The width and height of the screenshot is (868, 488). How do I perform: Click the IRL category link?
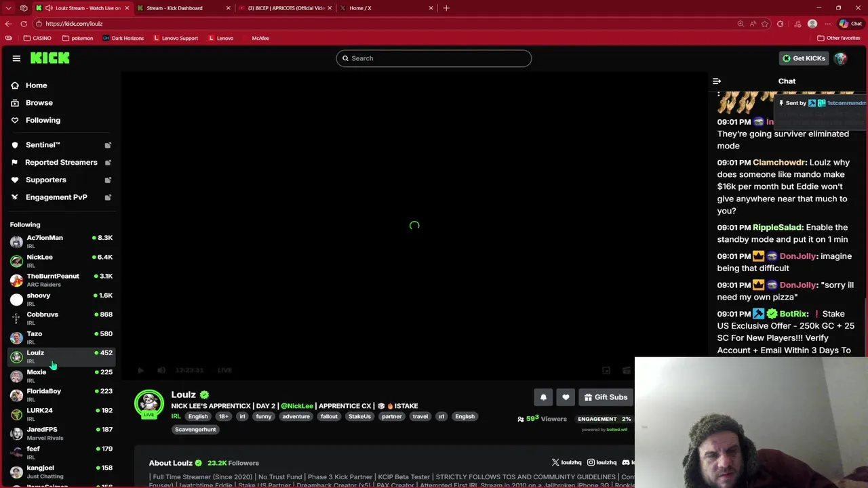(176, 417)
